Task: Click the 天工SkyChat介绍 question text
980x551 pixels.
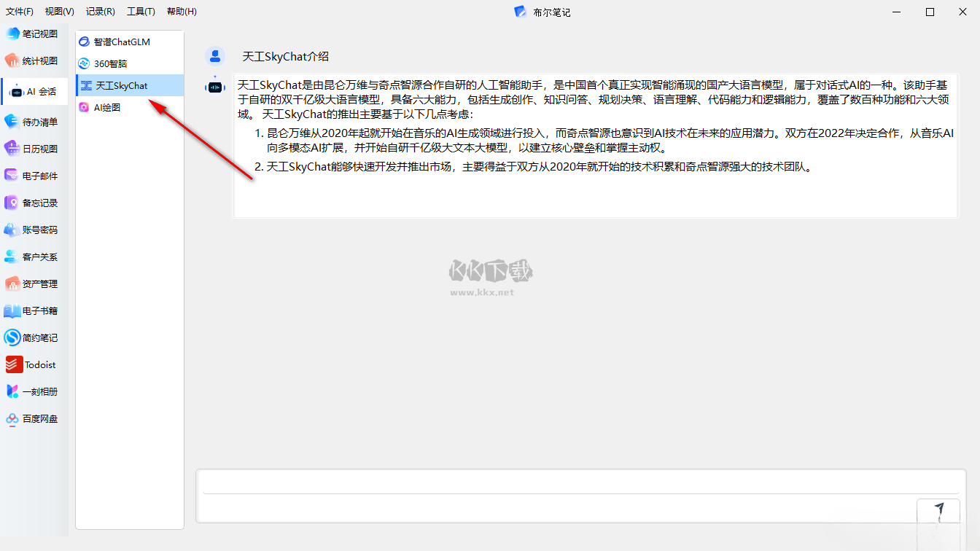Action: click(x=286, y=57)
